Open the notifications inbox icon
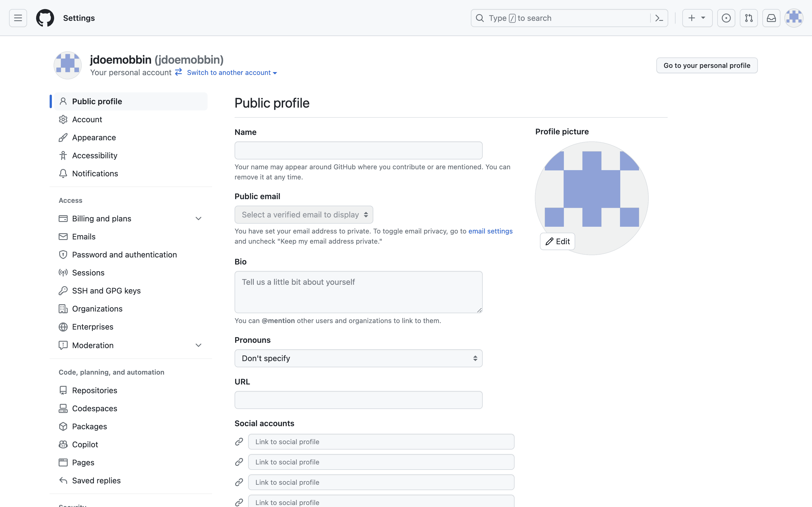This screenshot has width=812, height=507. (771, 18)
